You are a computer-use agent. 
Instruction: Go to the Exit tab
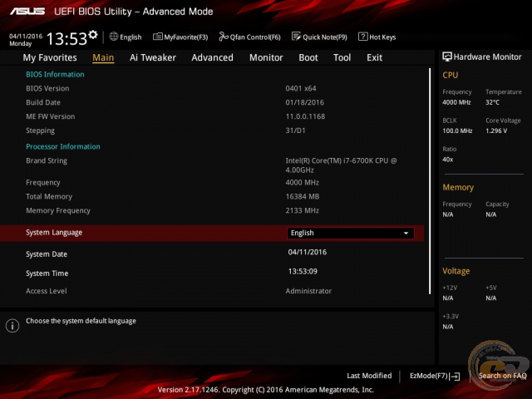click(x=375, y=57)
